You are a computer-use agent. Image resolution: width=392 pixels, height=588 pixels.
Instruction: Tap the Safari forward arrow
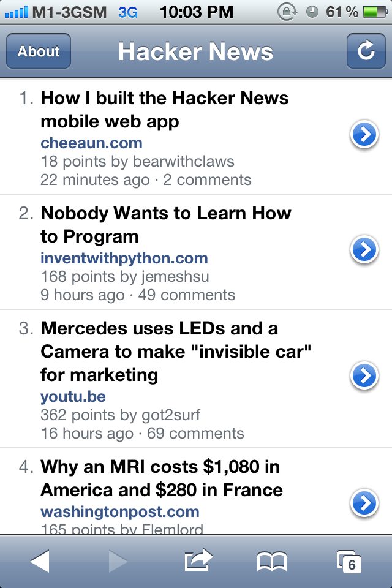tap(118, 561)
